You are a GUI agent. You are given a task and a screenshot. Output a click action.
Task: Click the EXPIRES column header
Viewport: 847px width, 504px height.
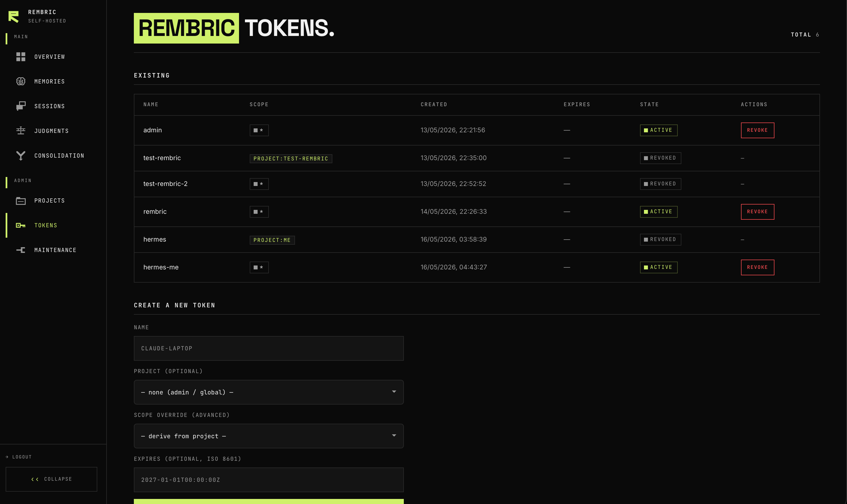(577, 105)
